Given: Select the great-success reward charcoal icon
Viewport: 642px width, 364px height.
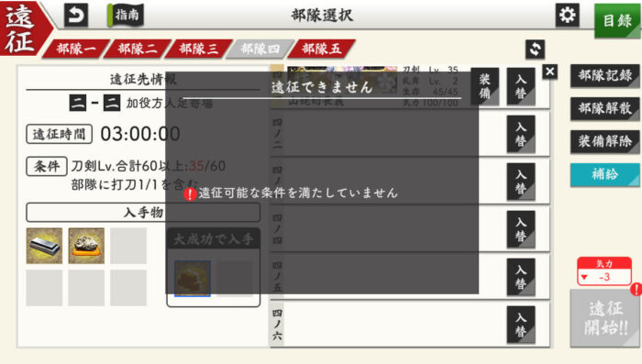Looking at the screenshot, I should [193, 279].
